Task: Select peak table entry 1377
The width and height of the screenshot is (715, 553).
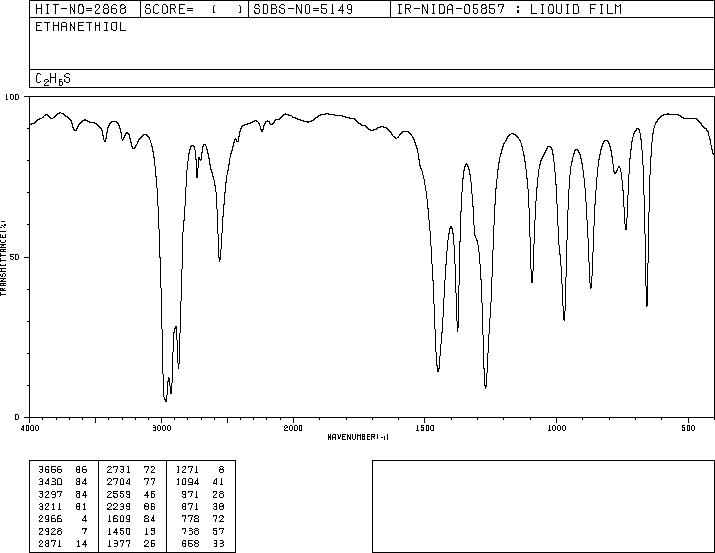Action: click(x=119, y=544)
